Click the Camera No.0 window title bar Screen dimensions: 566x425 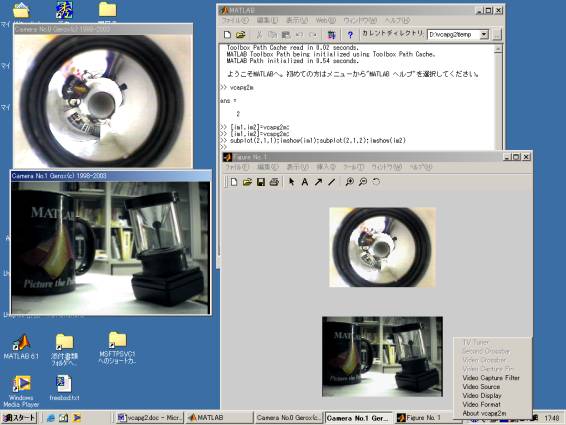click(103, 29)
